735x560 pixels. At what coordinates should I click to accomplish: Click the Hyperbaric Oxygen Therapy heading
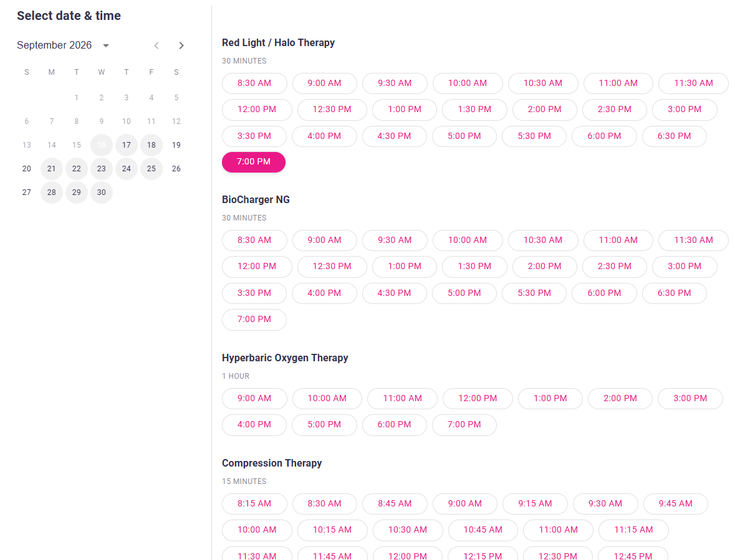(285, 358)
